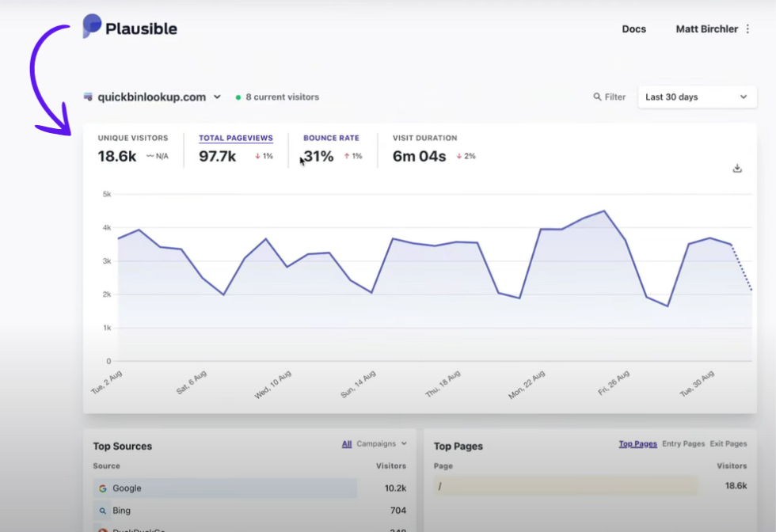Click the site favicon beside quickbinlookup.com
The image size is (776, 532).
click(x=87, y=96)
